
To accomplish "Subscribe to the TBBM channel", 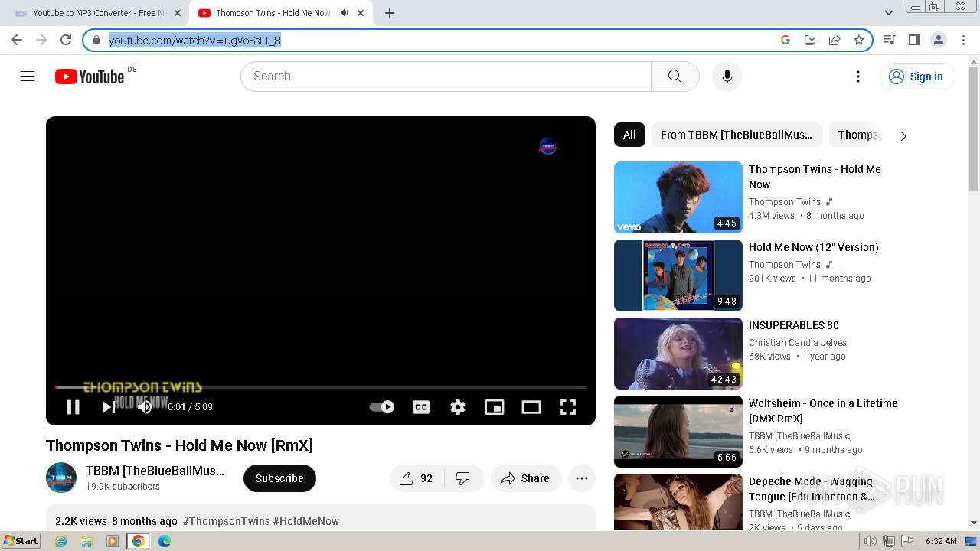I will tap(279, 478).
